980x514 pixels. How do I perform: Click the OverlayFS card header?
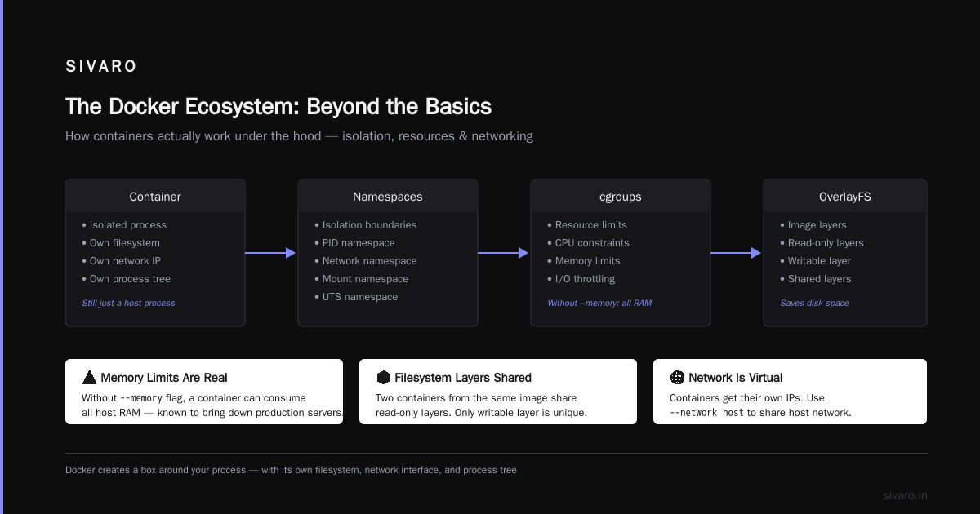pyautogui.click(x=845, y=197)
